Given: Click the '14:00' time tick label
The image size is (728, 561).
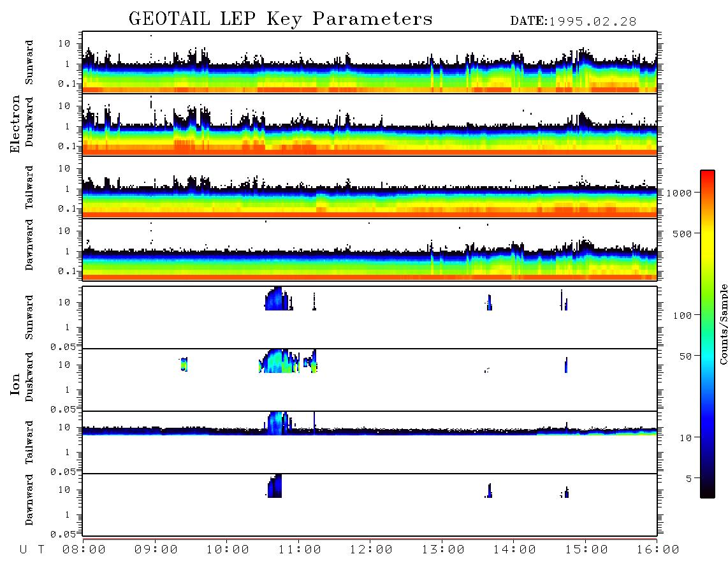Looking at the screenshot, I should click(x=514, y=550).
